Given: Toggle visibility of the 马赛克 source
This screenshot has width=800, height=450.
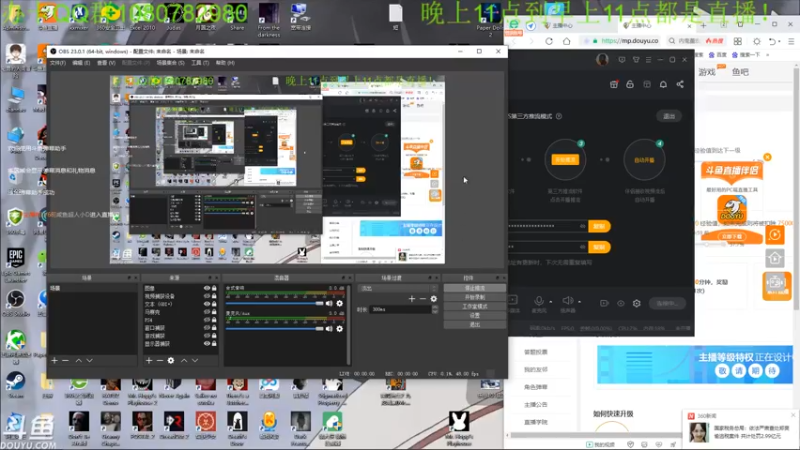Looking at the screenshot, I should [x=207, y=312].
